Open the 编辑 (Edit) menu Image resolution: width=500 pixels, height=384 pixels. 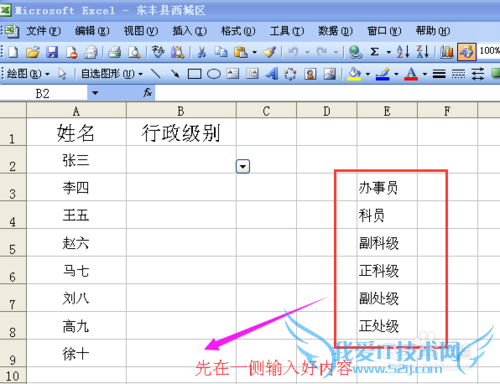92,31
